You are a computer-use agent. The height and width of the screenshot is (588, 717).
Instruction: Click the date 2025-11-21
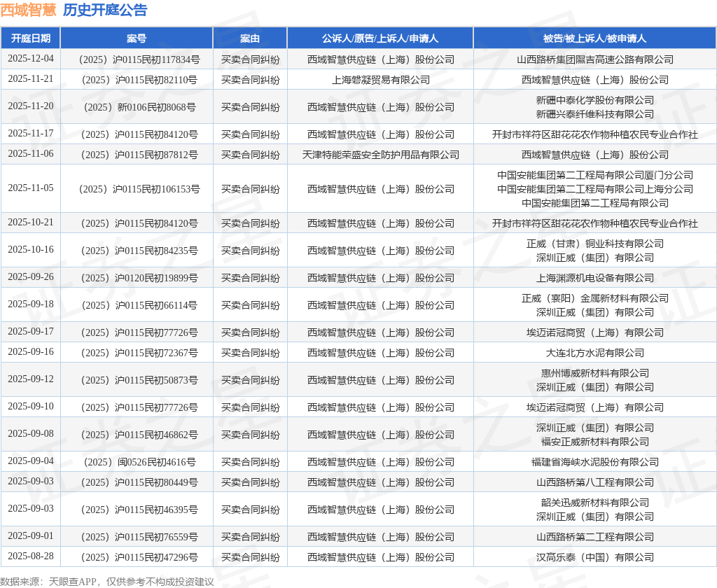[31, 78]
